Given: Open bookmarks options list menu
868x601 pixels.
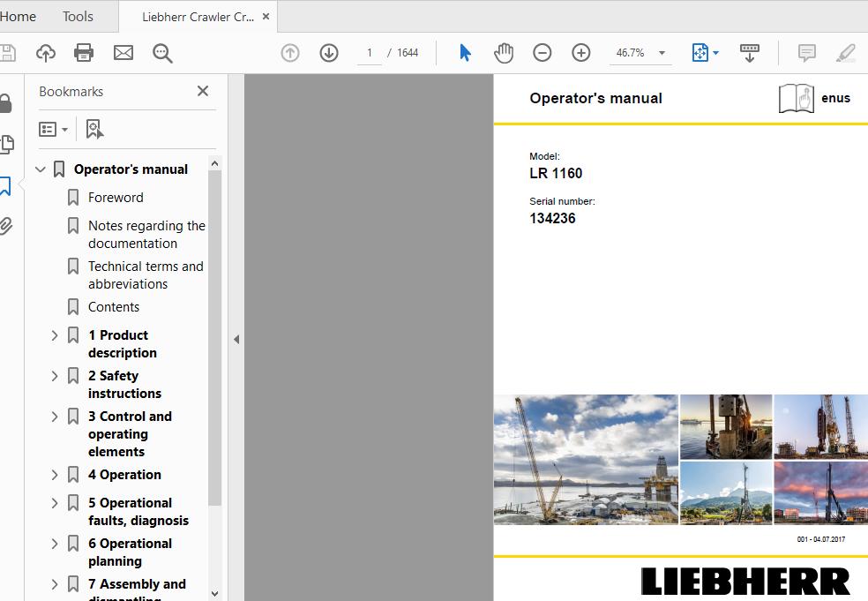Looking at the screenshot, I should tap(53, 129).
